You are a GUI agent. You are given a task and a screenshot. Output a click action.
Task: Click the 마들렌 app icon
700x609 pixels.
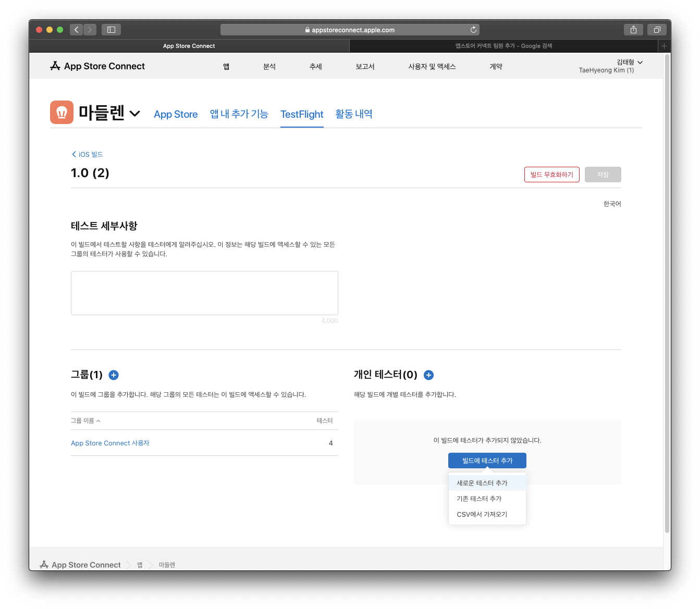(x=62, y=112)
